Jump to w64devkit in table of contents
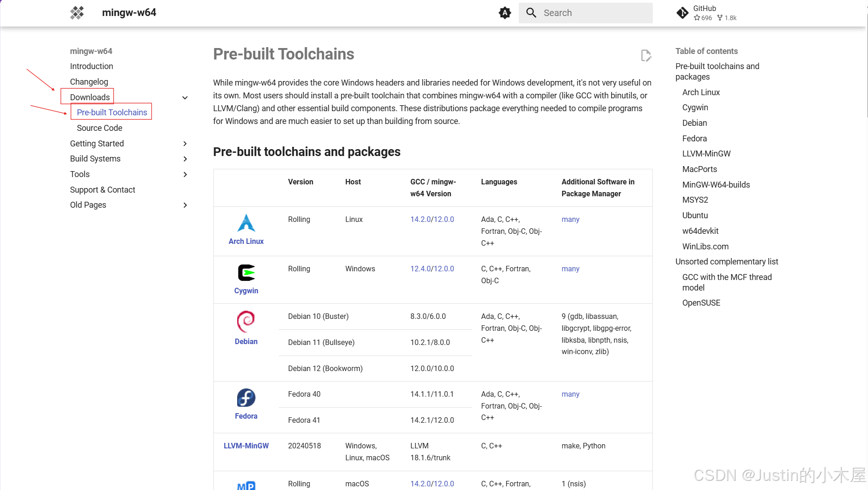 [x=700, y=231]
